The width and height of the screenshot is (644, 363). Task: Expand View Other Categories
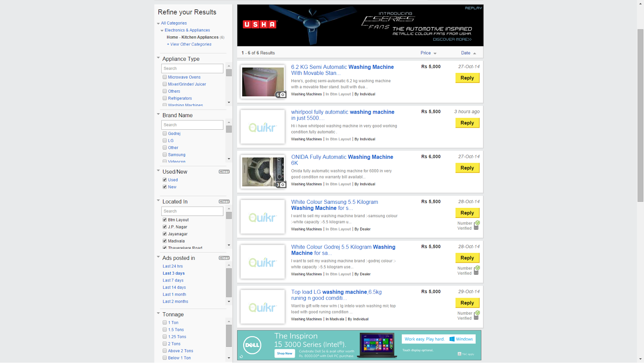(x=189, y=44)
